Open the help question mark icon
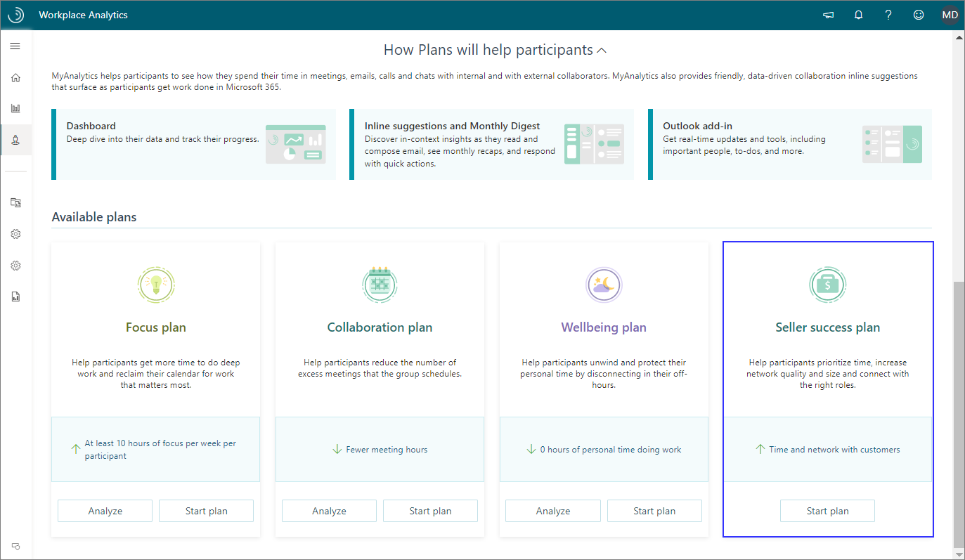 coord(888,15)
